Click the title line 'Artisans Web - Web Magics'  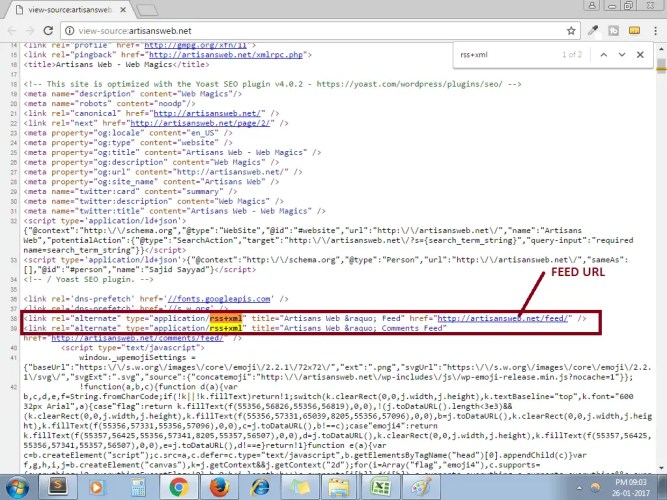pyautogui.click(x=117, y=64)
